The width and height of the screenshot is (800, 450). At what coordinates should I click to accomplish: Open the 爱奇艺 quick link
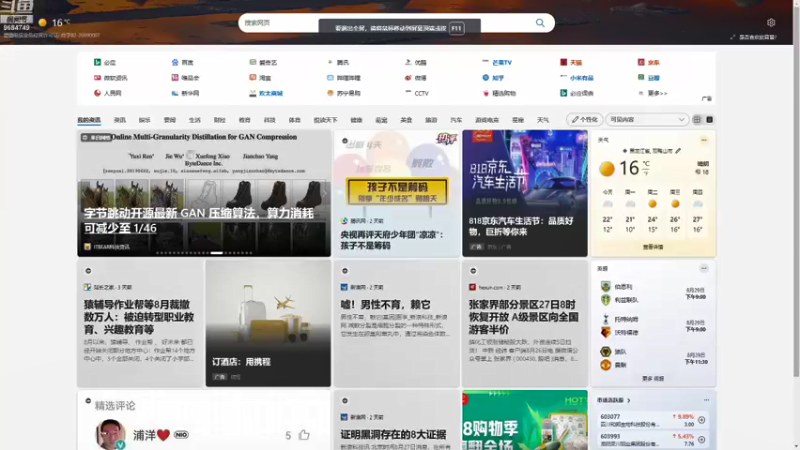[263, 62]
